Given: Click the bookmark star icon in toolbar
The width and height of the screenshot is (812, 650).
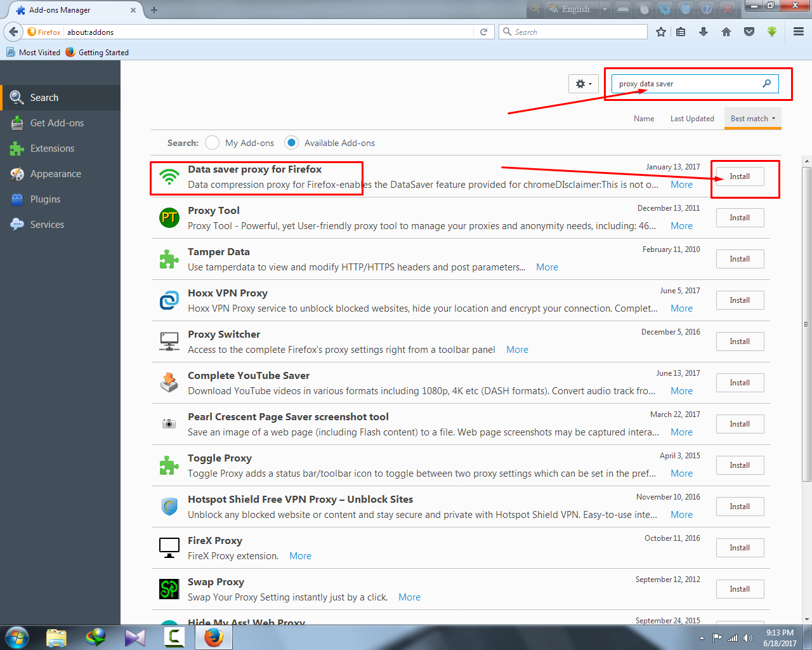Looking at the screenshot, I should point(661,32).
